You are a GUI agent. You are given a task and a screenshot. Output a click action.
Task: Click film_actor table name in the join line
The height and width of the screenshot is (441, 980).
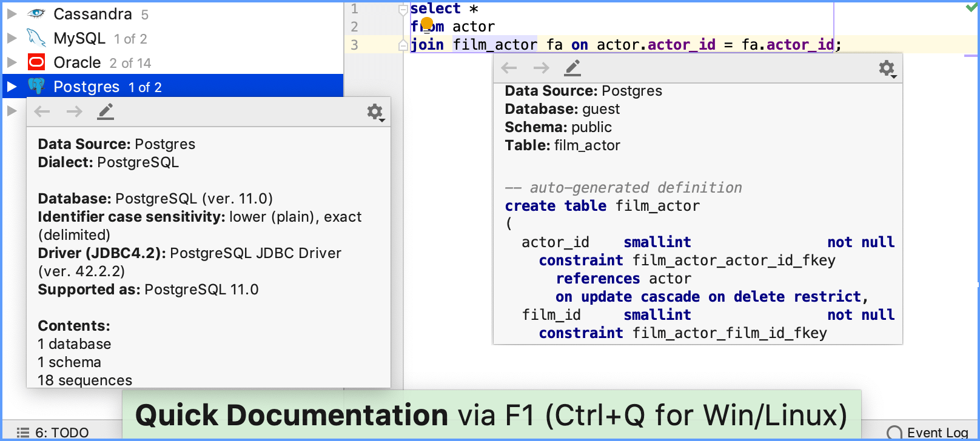click(x=495, y=45)
